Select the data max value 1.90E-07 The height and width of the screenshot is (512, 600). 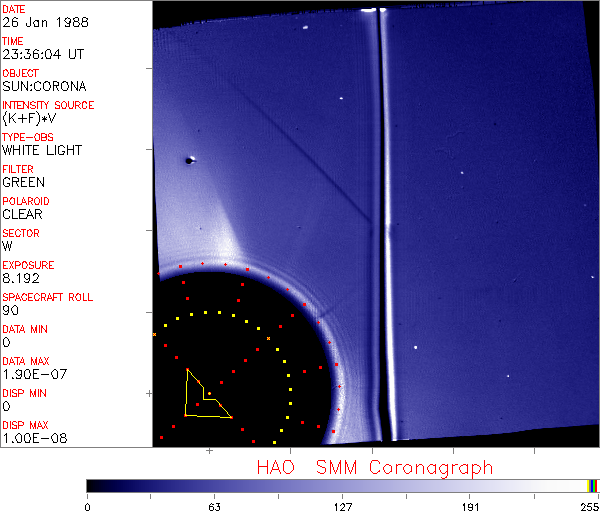tap(33, 374)
